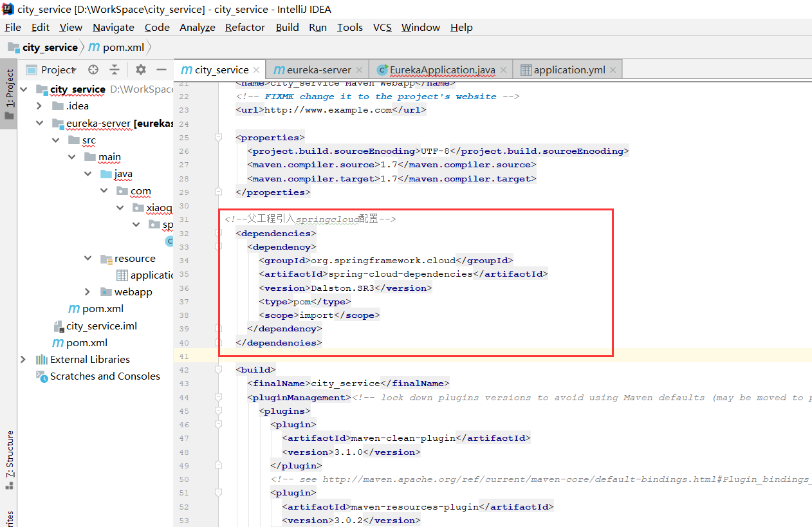The width and height of the screenshot is (812, 527).
Task: Collapse the com package arrow
Action: [x=104, y=191]
